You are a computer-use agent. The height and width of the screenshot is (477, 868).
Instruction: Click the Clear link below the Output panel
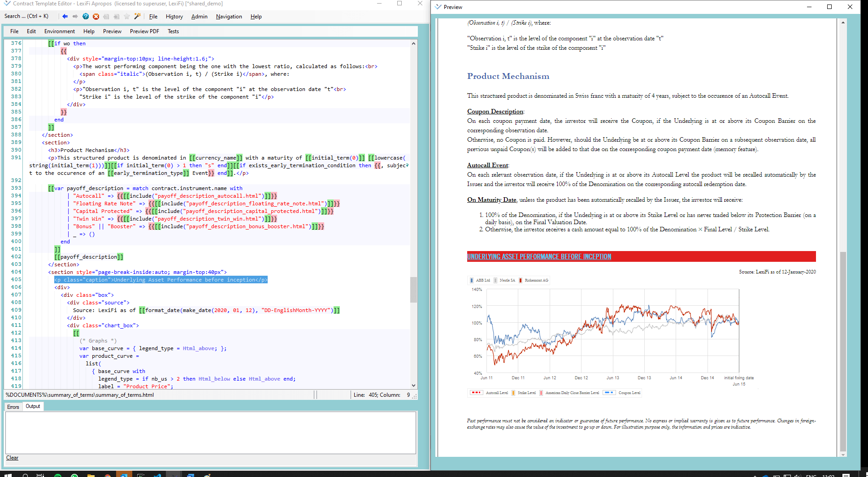coord(12,457)
